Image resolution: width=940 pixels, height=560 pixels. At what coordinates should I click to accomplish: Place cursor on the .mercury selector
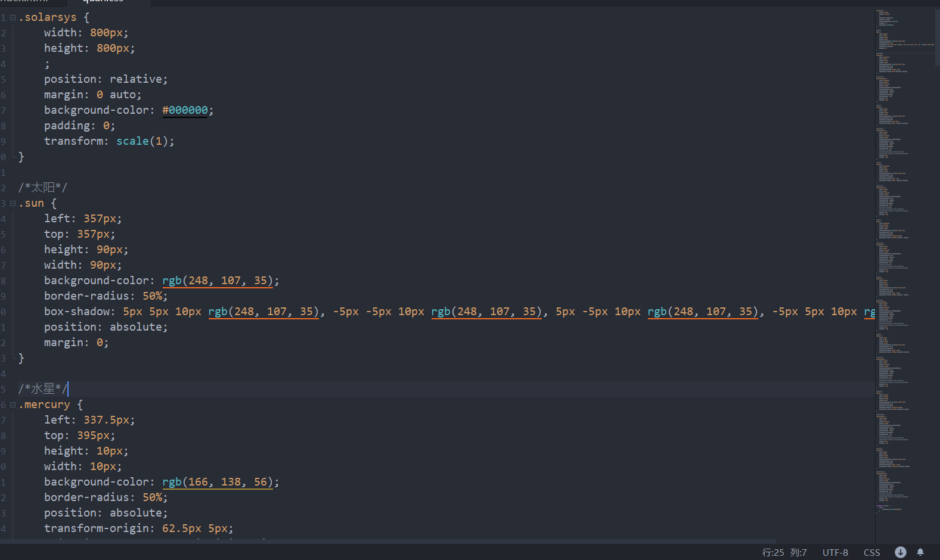[x=44, y=405]
